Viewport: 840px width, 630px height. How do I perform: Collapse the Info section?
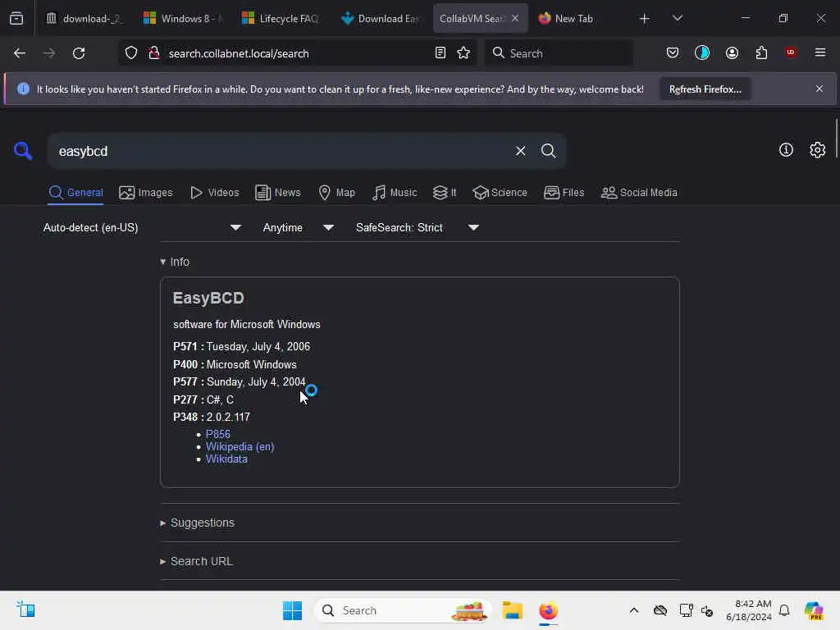(x=175, y=262)
